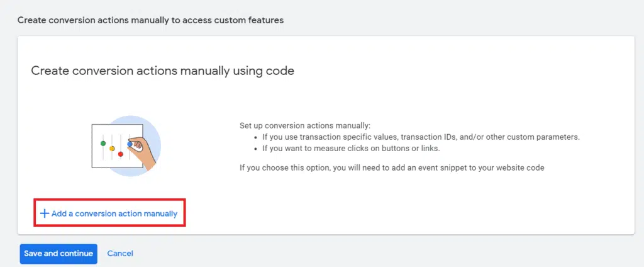Click the plus icon before Add a conversion action

tap(44, 213)
